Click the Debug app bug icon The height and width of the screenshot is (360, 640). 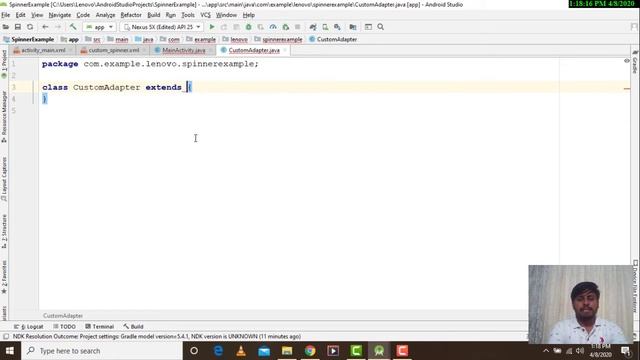pyautogui.click(x=248, y=27)
